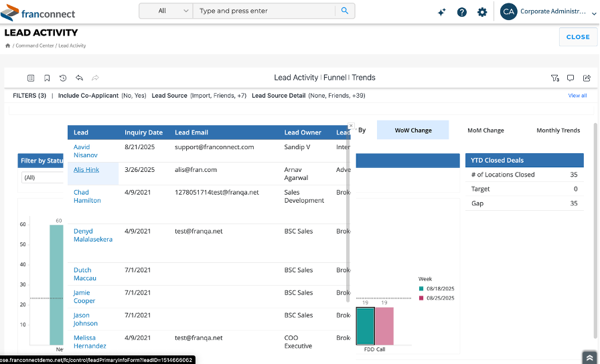Click the View all filters link
The height and width of the screenshot is (364, 600).
577,96
